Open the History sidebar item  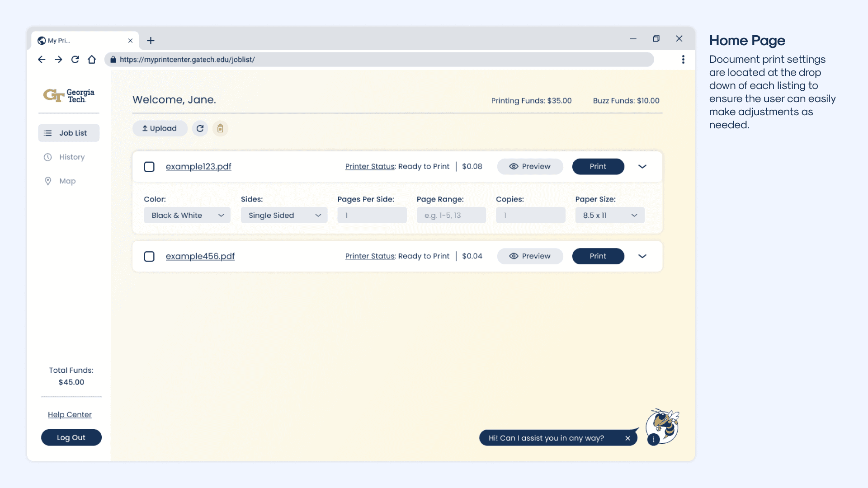[71, 157]
